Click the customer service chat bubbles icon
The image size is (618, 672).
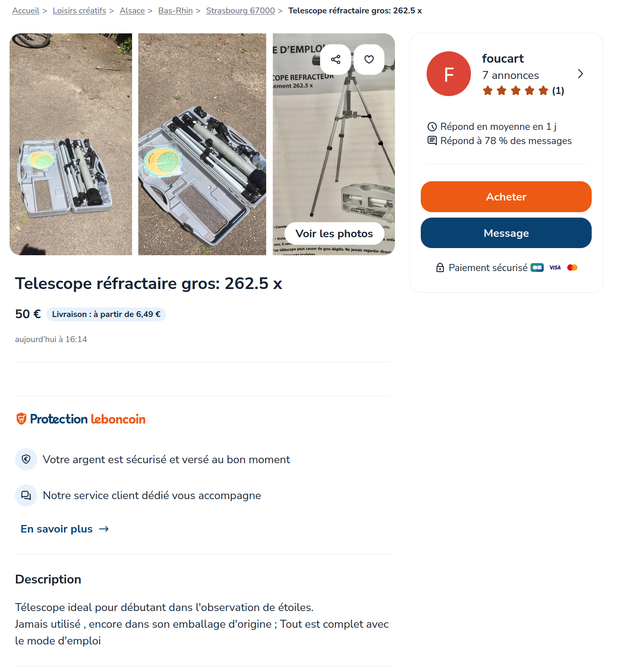[x=26, y=495]
